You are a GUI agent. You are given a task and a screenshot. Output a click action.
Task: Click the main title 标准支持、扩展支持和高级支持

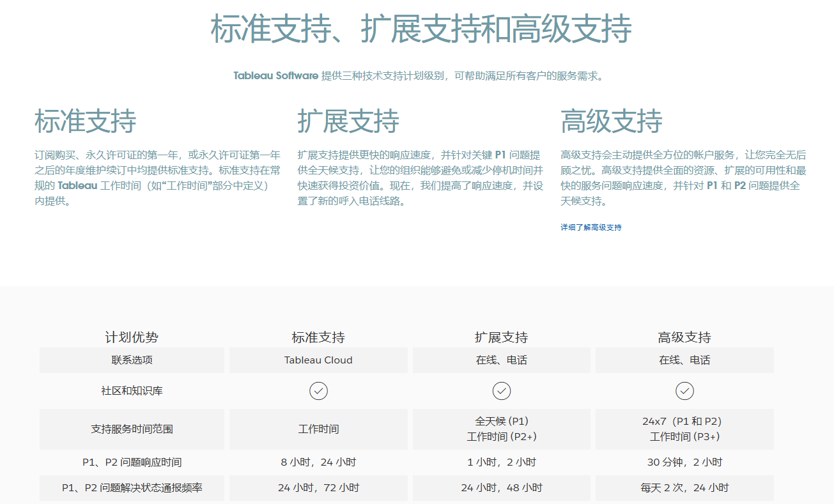421,29
